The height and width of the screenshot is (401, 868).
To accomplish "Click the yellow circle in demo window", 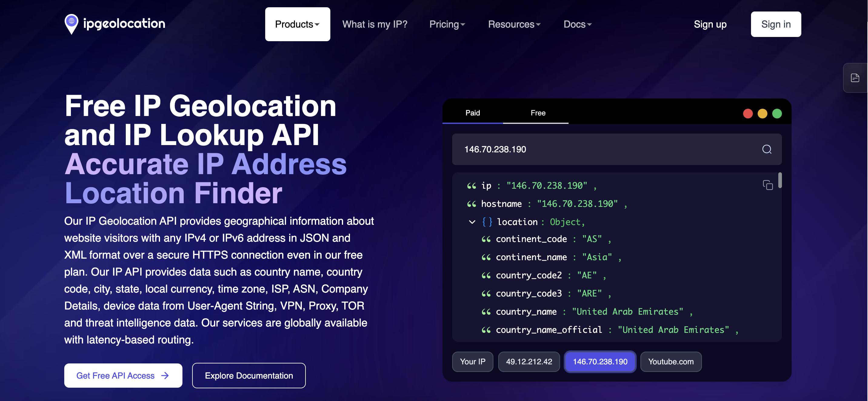I will [x=762, y=114].
